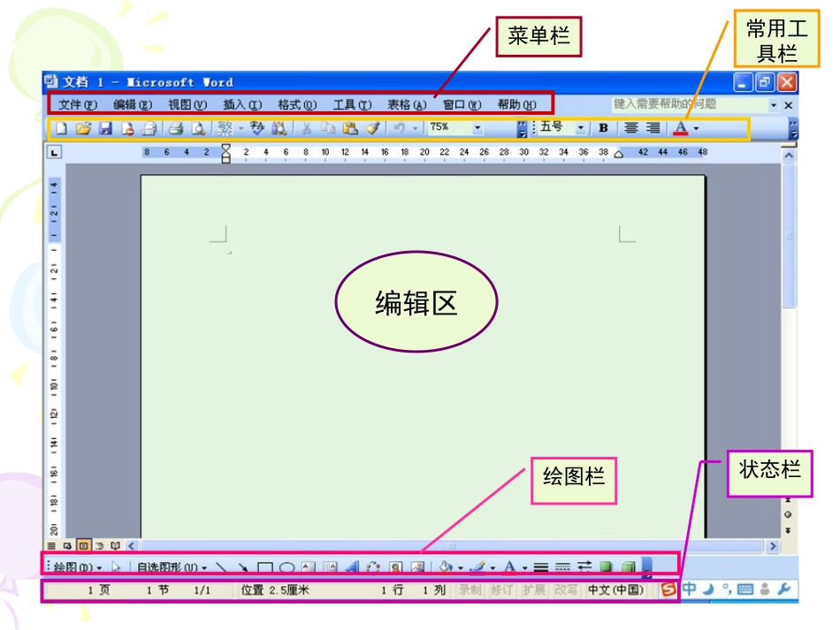Select the Oval drawing tool
This screenshot has height=630, width=840.
coord(287,567)
